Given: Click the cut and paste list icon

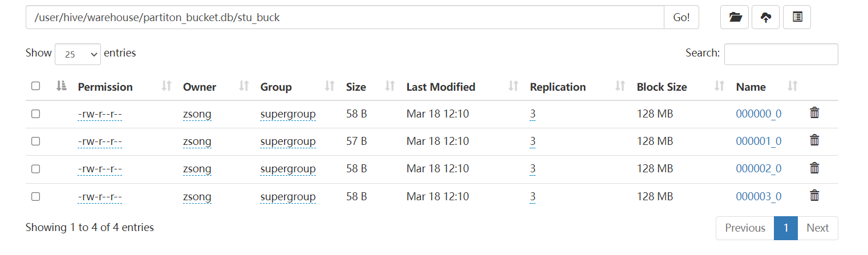Looking at the screenshot, I should tap(797, 18).
